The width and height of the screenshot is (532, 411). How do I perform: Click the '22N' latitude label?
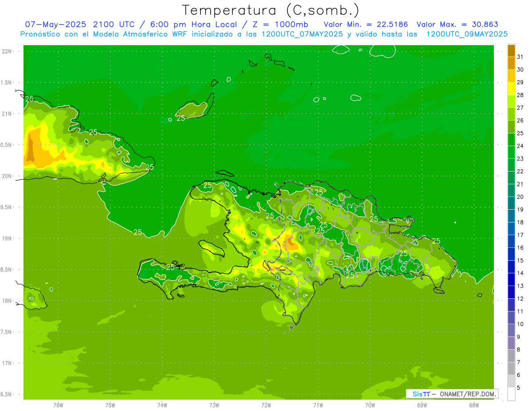(7, 51)
